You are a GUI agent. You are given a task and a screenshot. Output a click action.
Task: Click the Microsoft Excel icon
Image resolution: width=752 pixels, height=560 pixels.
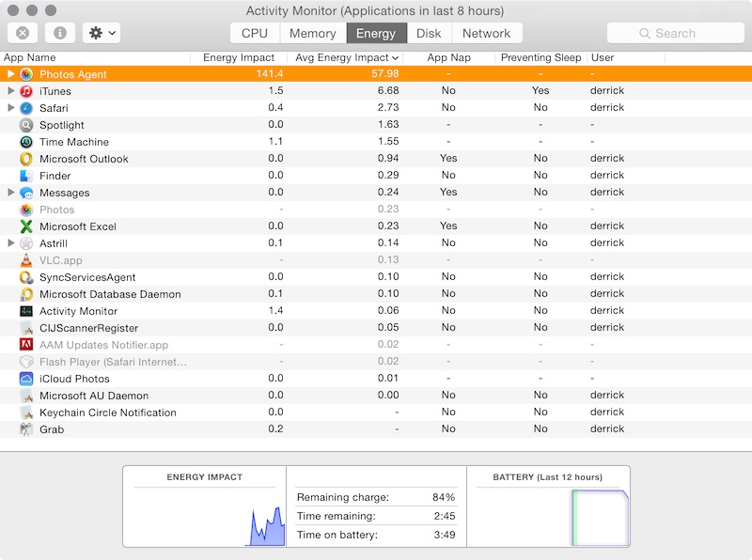click(26, 226)
